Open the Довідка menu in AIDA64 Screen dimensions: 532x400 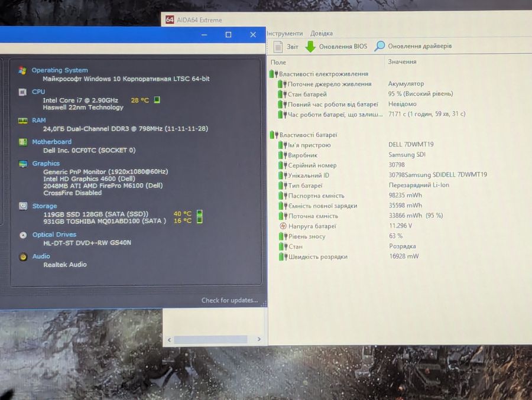pos(322,33)
